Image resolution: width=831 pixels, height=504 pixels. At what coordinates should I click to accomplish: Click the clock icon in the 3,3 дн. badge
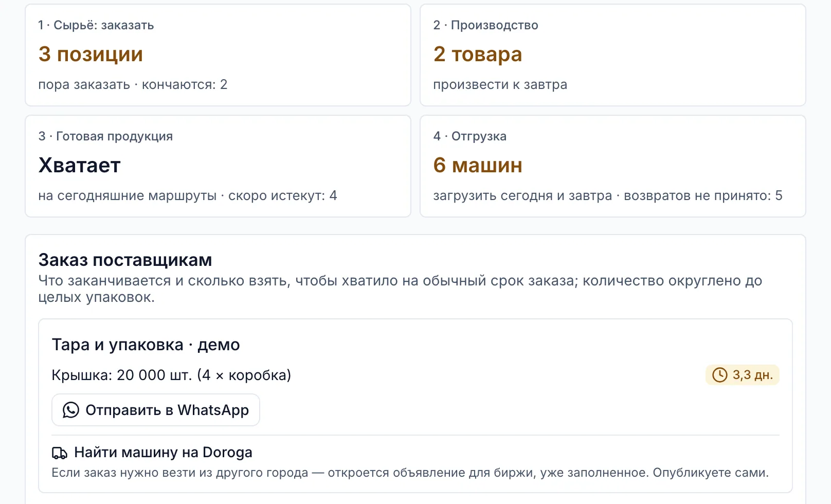(719, 375)
